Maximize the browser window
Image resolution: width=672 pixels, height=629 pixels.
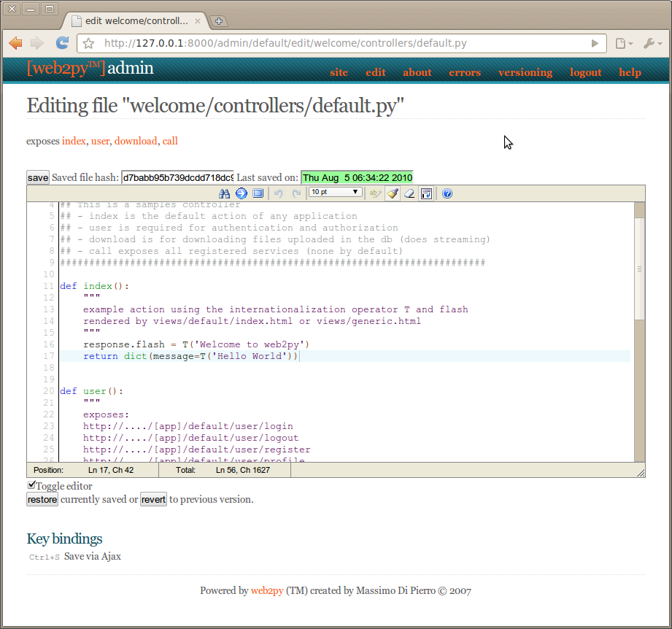(x=50, y=9)
